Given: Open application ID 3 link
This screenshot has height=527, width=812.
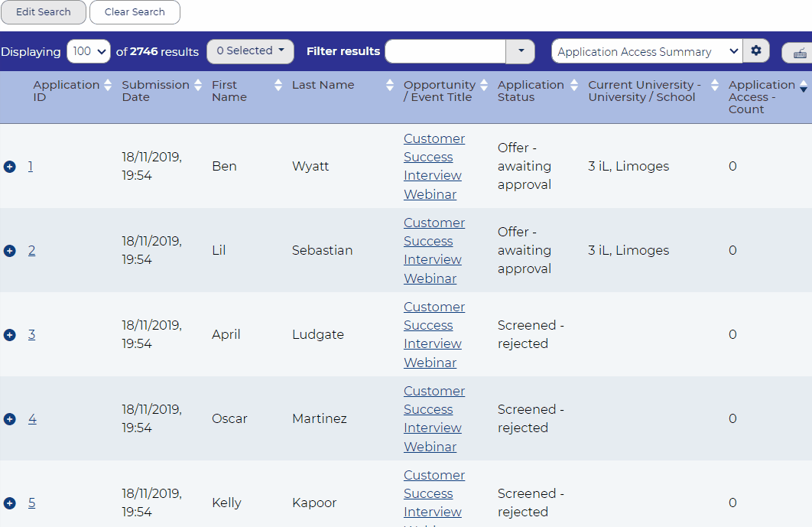Looking at the screenshot, I should click(31, 334).
